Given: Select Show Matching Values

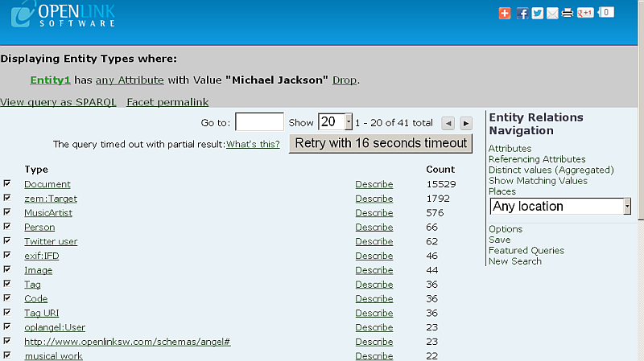Looking at the screenshot, I should (538, 180).
